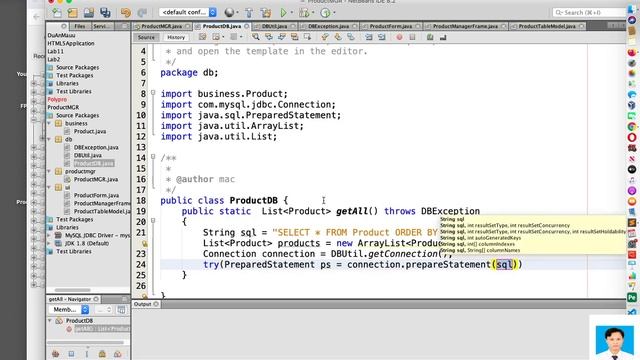Open the Members dropdown in the Navigator
640x360 pixels.
pyautogui.click(x=69, y=309)
